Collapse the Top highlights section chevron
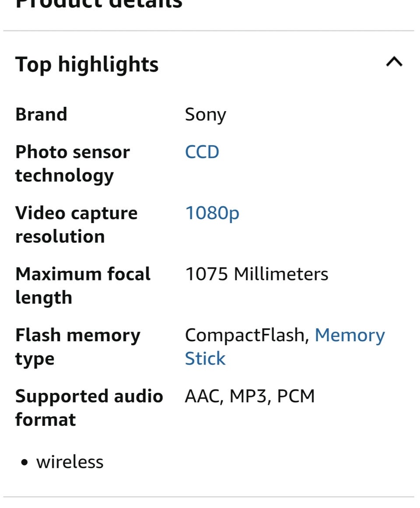420x508 pixels. (394, 62)
